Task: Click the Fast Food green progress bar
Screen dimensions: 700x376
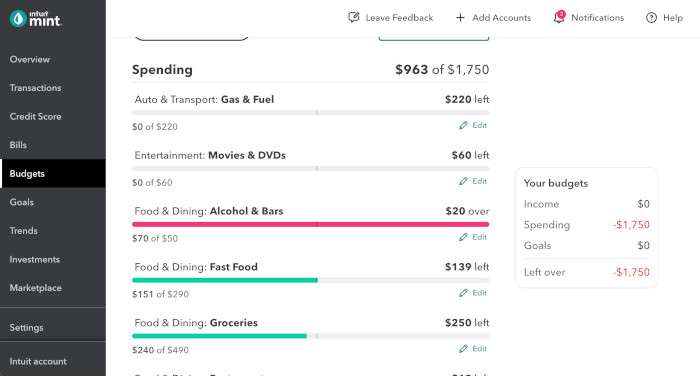Action: coord(225,280)
